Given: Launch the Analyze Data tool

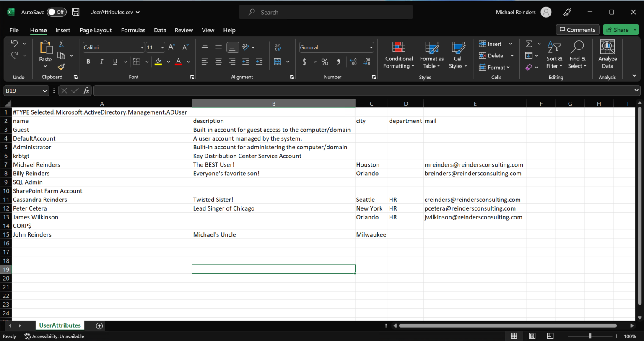Looking at the screenshot, I should point(607,55).
